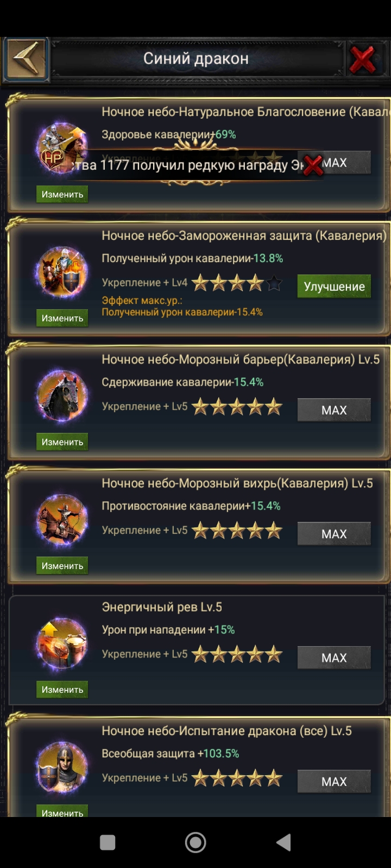The image size is (391, 868).
Task: Select the Морозный барьер horse icon
Action: tap(62, 397)
